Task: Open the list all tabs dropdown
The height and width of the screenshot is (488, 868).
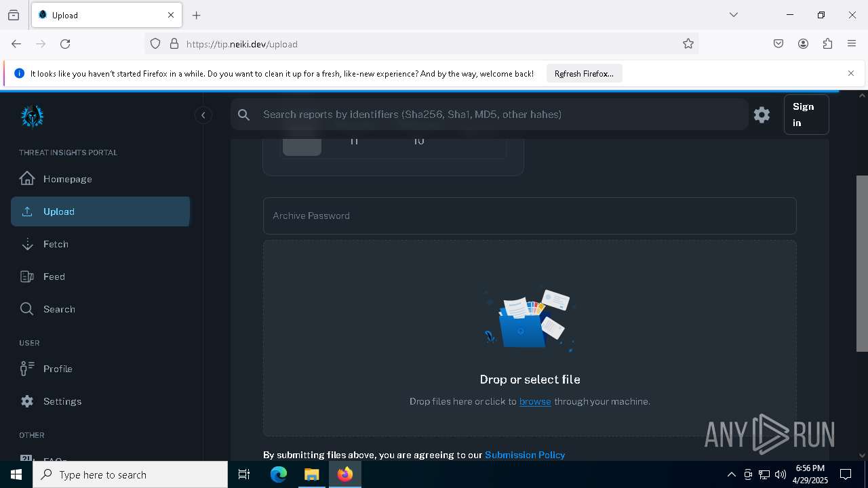Action: (734, 15)
